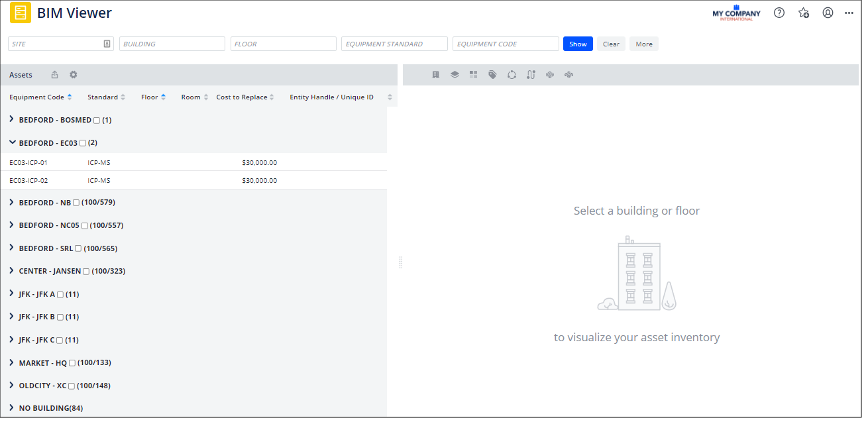Click the building icon in viewer toolbar
This screenshot has height=424, width=868.
tap(436, 75)
